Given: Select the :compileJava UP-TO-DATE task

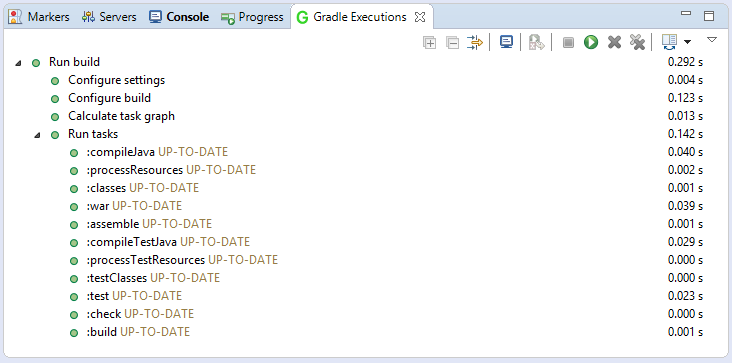Looking at the screenshot, I should [157, 152].
